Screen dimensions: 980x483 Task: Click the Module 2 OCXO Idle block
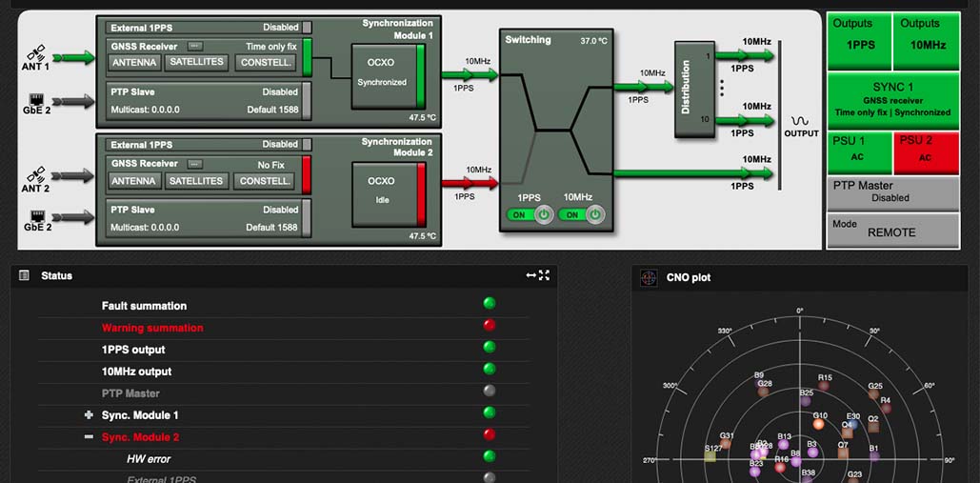coord(389,194)
